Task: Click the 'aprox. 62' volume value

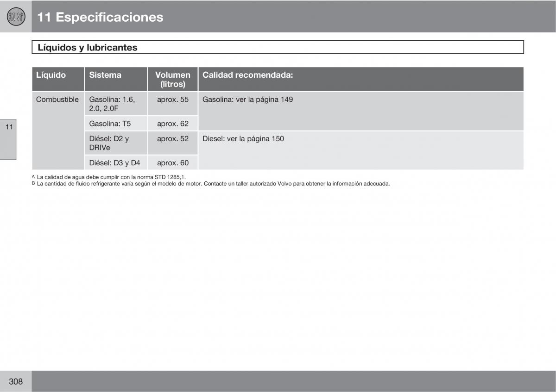Action: pyautogui.click(x=172, y=124)
